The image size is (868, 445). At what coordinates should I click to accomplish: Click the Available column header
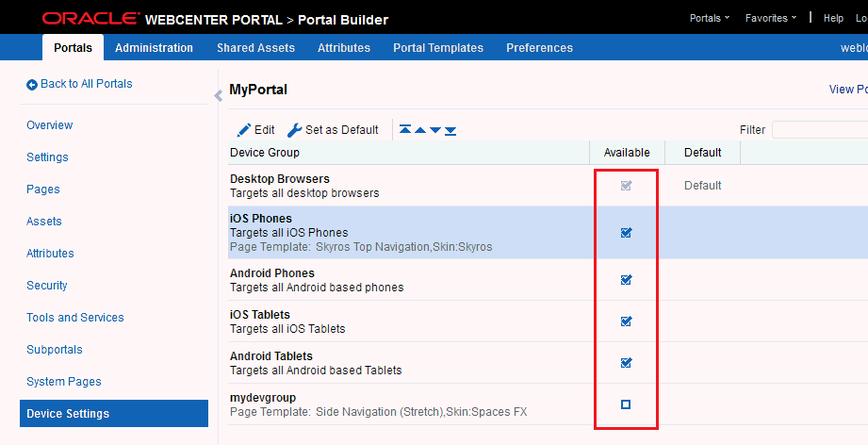[x=627, y=153]
